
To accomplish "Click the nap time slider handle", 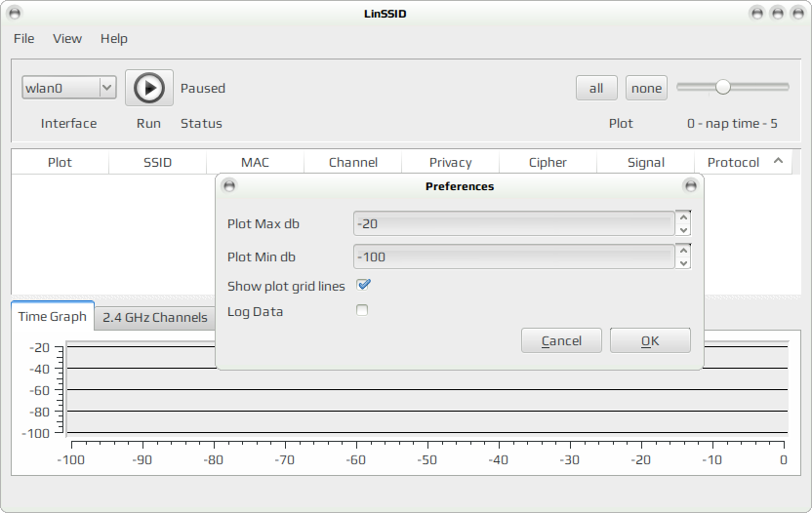I will tap(723, 87).
